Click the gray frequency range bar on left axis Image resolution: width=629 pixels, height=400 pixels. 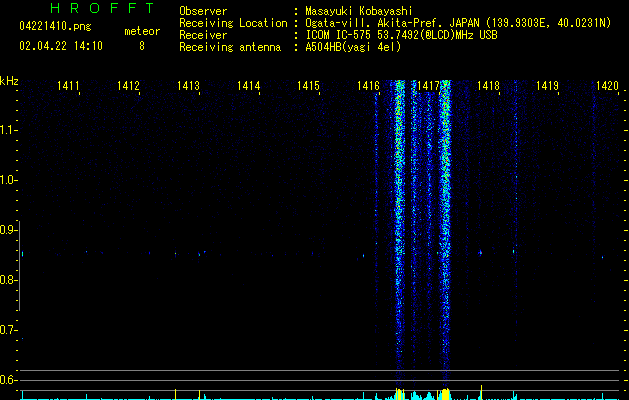point(20,266)
